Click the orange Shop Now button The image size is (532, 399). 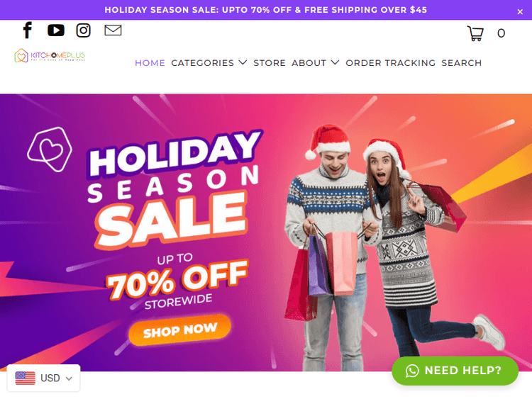(180, 330)
